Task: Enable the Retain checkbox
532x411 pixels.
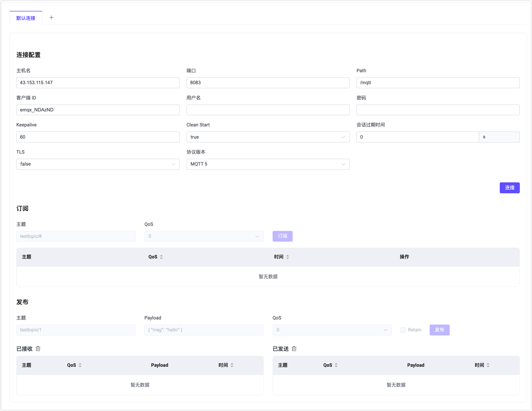Action: 403,330
